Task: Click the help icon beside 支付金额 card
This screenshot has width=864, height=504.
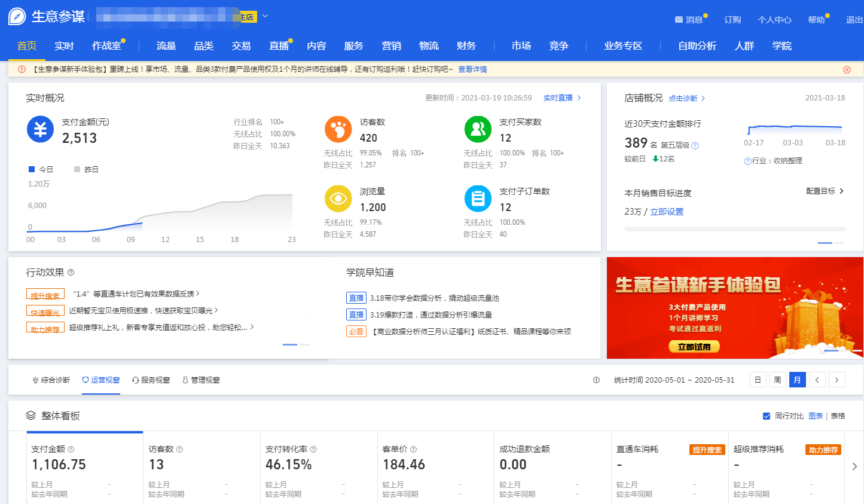Action: point(71,449)
